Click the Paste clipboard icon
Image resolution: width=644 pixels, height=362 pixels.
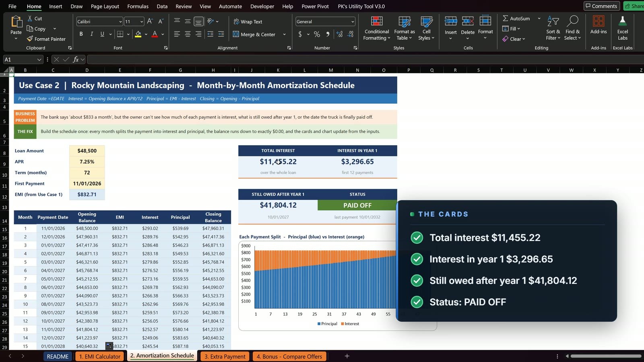point(16,22)
